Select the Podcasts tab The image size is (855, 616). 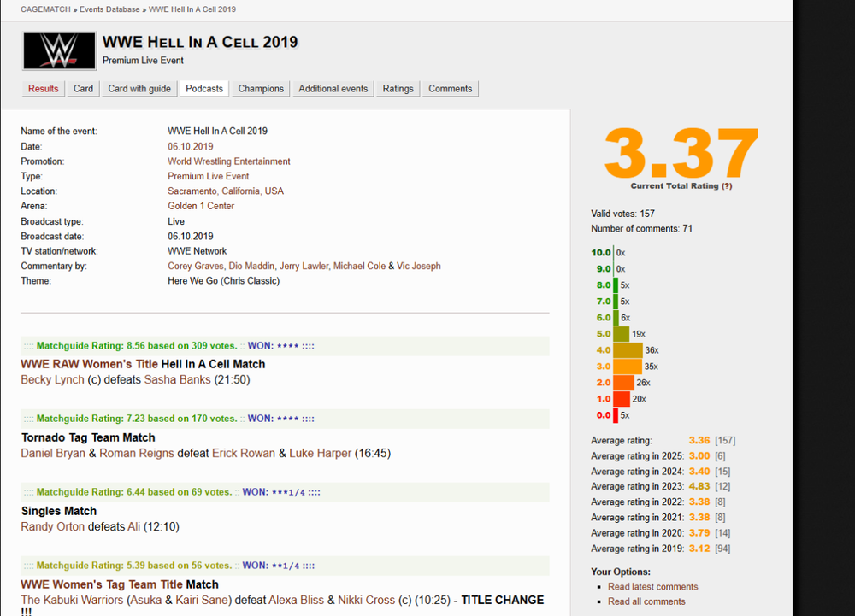coord(204,89)
